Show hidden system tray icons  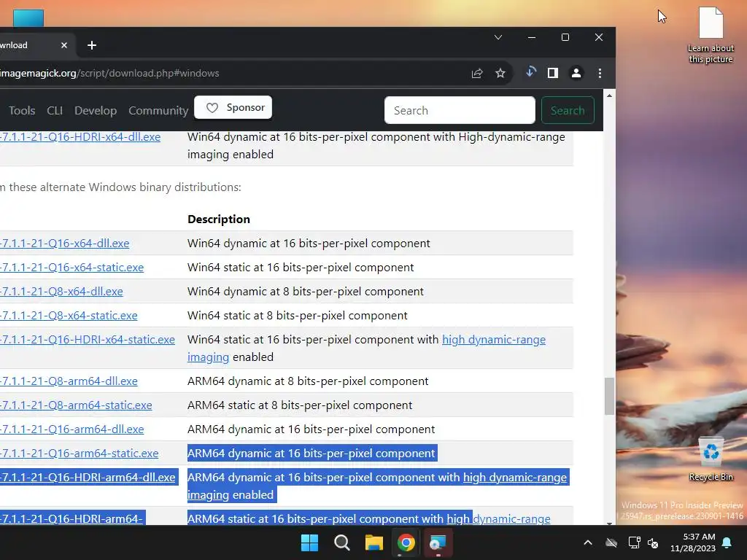(588, 542)
